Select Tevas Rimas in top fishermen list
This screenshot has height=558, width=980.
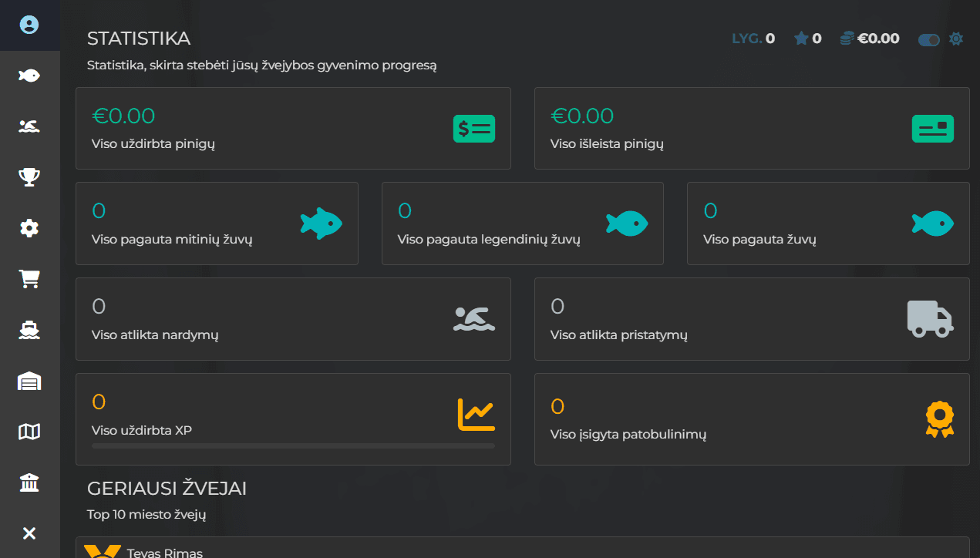click(x=164, y=552)
